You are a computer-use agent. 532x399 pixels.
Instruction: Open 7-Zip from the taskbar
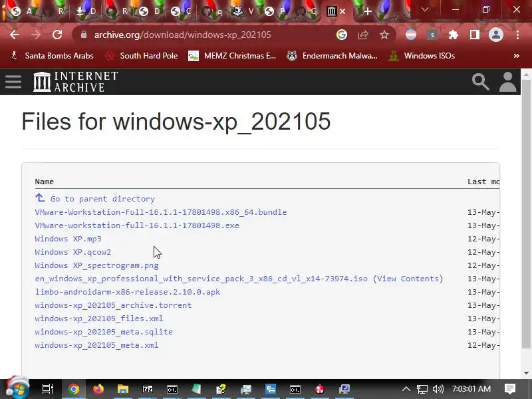[x=148, y=389]
